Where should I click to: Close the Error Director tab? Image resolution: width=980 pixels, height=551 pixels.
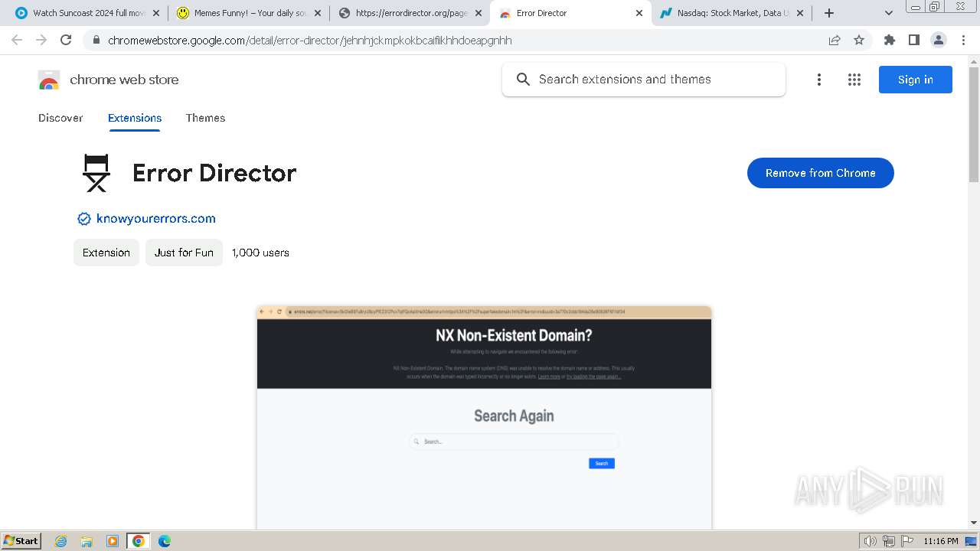coord(640,13)
